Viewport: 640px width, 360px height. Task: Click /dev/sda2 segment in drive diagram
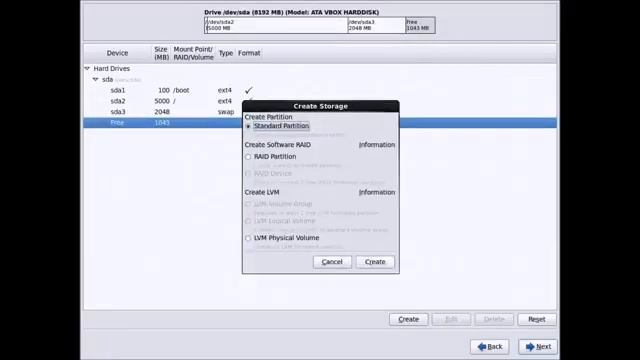click(x=277, y=25)
